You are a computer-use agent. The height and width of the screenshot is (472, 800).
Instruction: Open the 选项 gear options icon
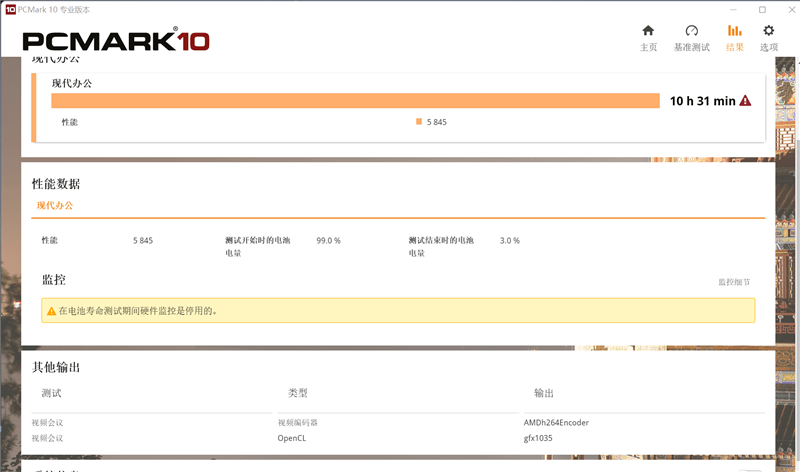pos(768,31)
